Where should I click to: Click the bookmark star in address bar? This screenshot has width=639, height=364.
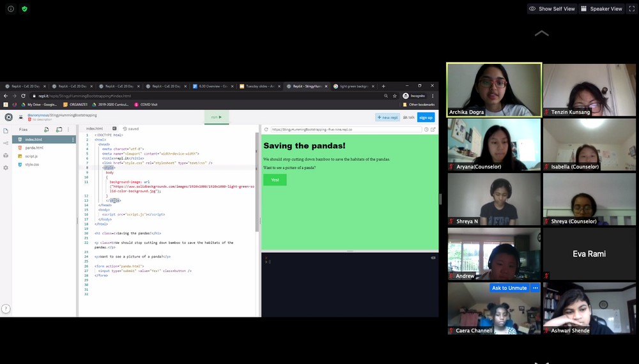(395, 96)
